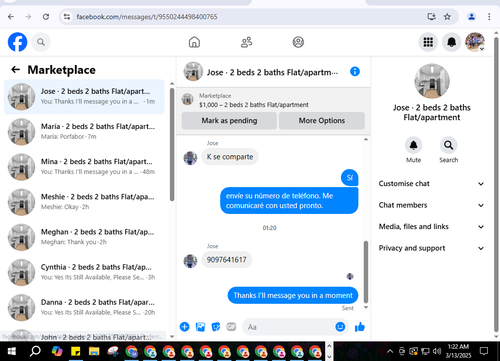Expand Privacy and support section
Screen dimensions: 500x361
coord(431,248)
